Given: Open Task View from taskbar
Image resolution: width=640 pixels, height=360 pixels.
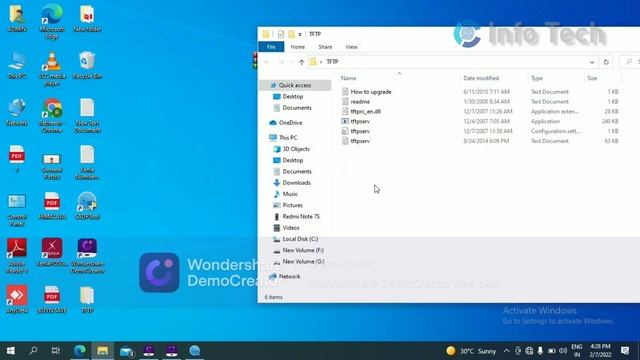Looking at the screenshot, I should [56, 351].
